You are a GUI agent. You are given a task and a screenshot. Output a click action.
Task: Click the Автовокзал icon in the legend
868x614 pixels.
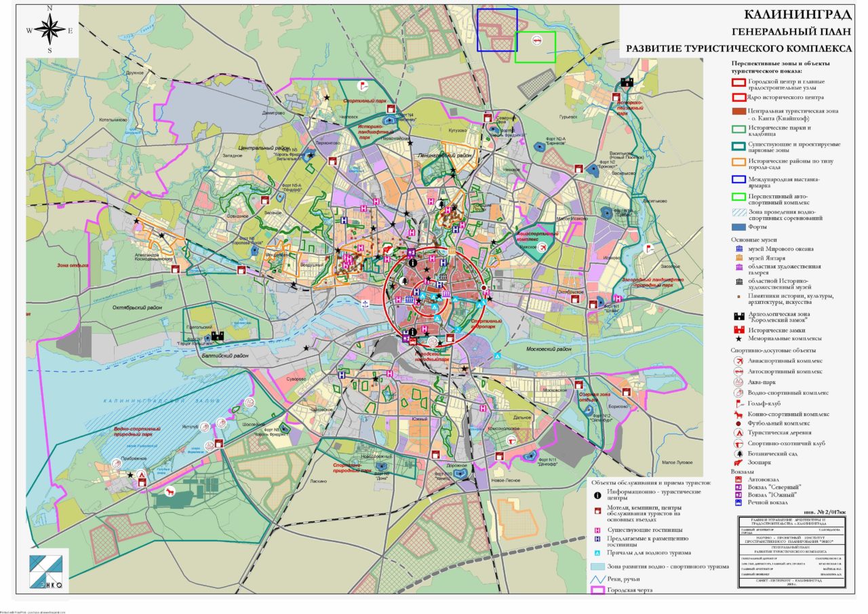[x=737, y=478]
